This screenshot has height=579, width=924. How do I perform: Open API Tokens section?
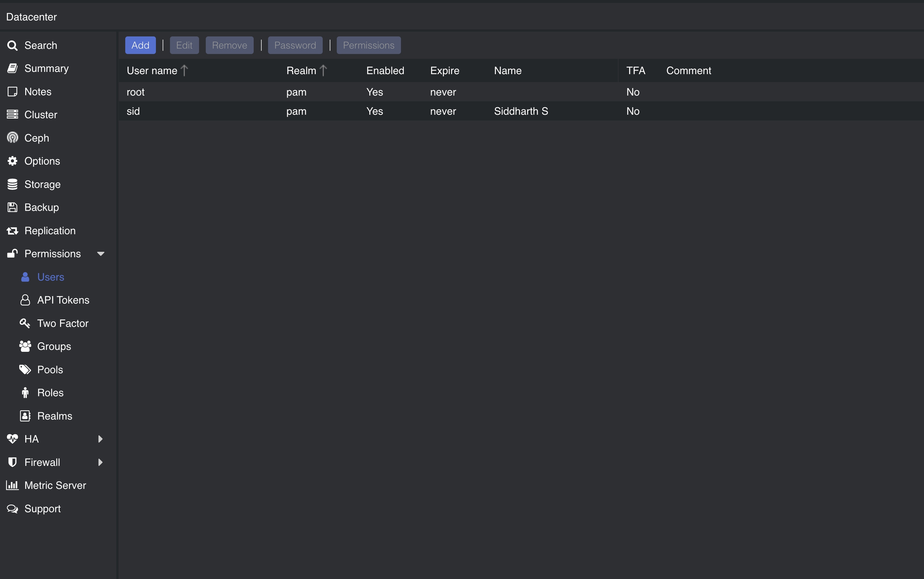(63, 299)
